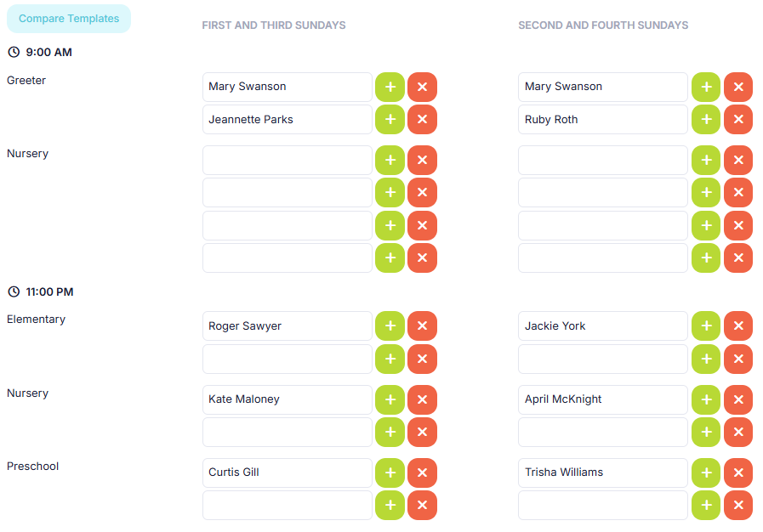Add row after Ruby Roth
Screen dimensions: 763x532
click(x=705, y=120)
